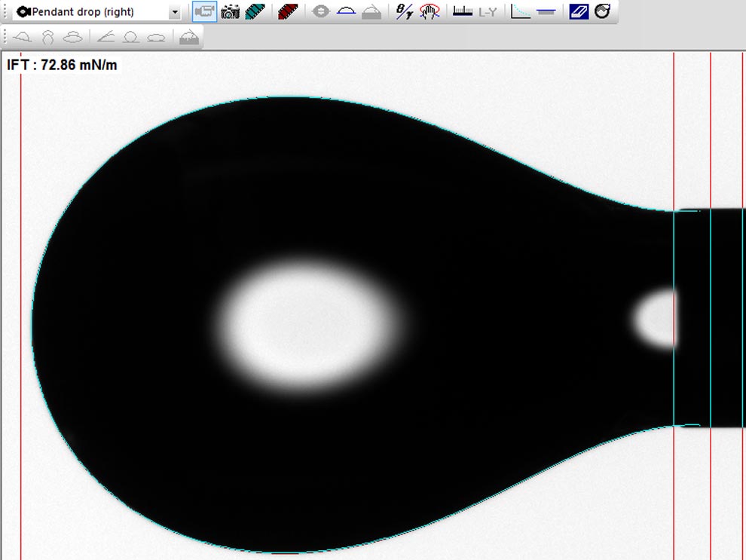Open the curve graph display tool
This screenshot has height=560, width=746.
coord(521,11)
